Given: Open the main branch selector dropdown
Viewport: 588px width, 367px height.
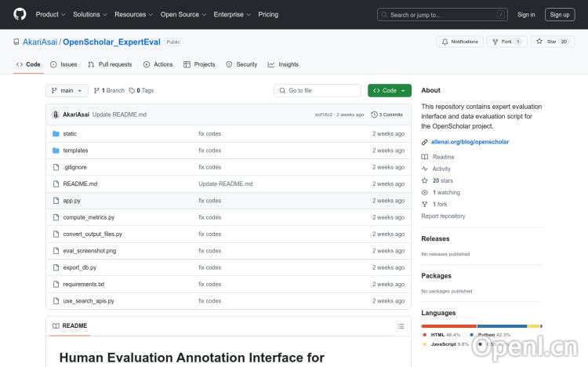Looking at the screenshot, I should tap(67, 90).
